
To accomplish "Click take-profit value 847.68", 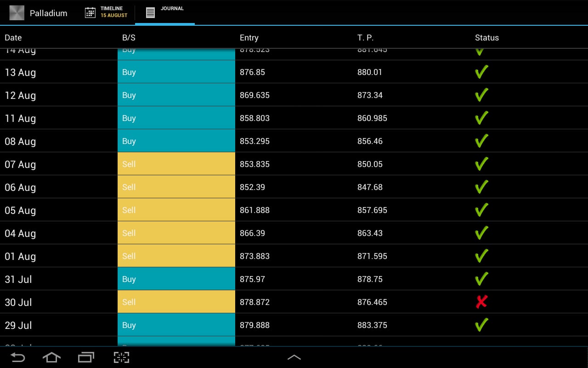I will tap(370, 187).
